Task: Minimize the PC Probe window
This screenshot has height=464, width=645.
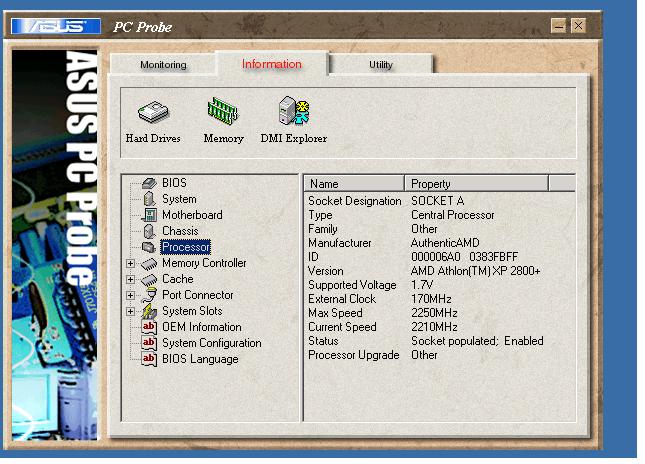Action: [x=558, y=26]
